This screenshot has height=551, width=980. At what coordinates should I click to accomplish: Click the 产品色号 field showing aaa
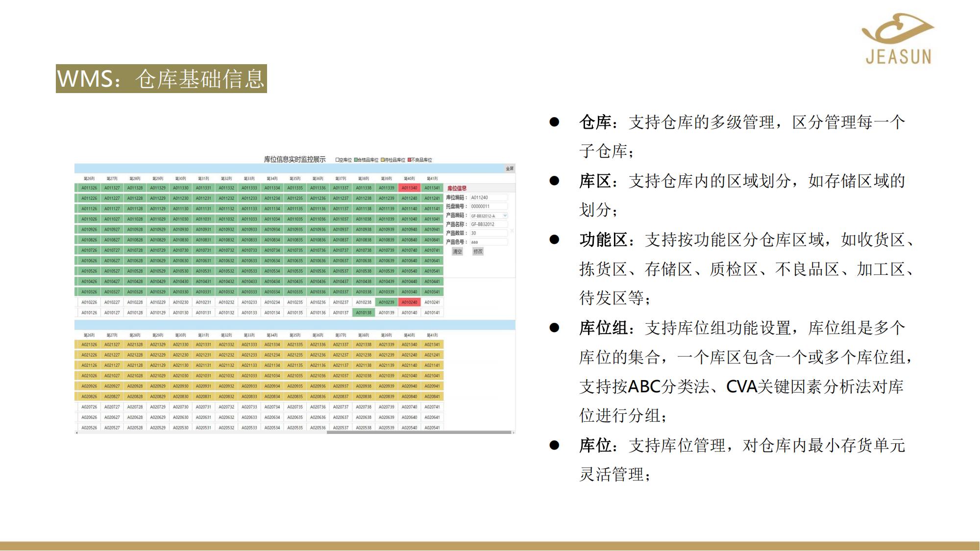[x=489, y=242]
